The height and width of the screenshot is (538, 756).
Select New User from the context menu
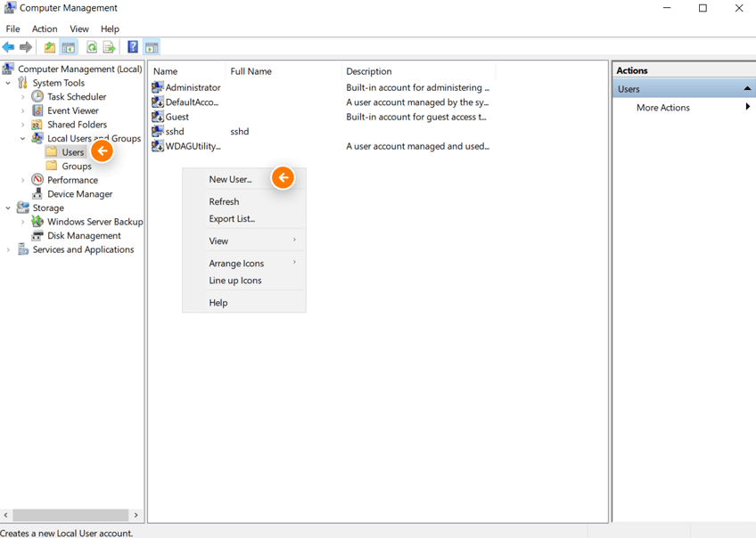coord(228,178)
